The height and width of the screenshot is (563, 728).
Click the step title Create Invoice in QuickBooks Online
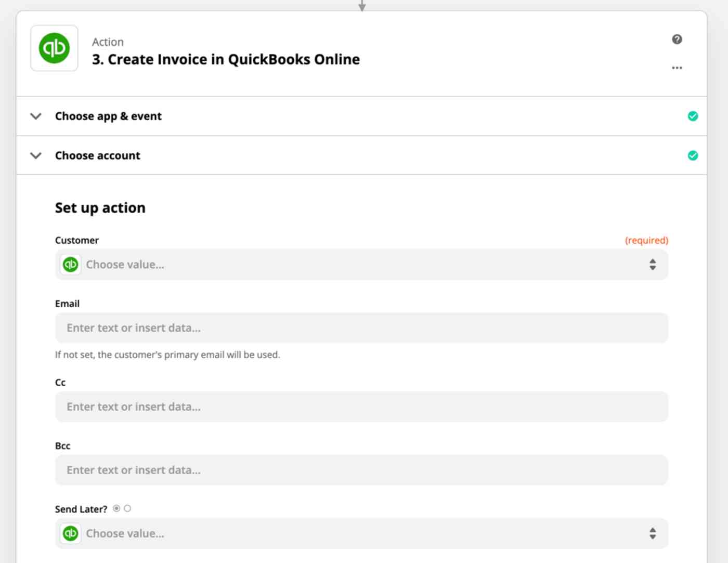click(226, 60)
